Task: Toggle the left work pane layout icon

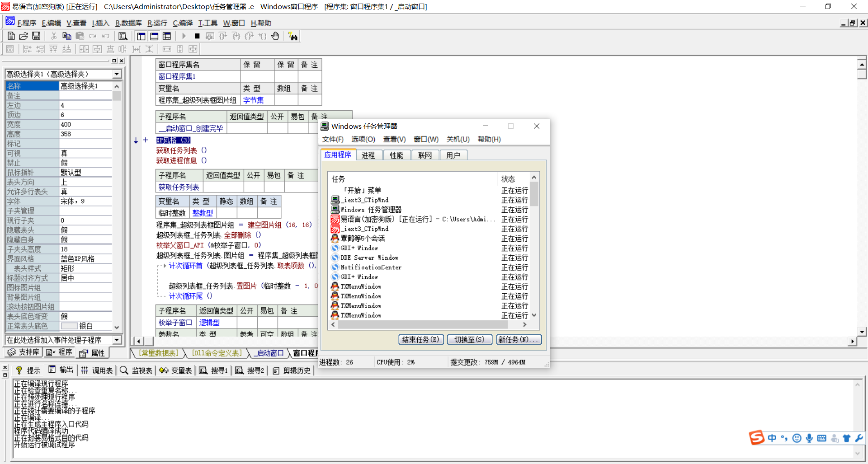Action: click(141, 36)
